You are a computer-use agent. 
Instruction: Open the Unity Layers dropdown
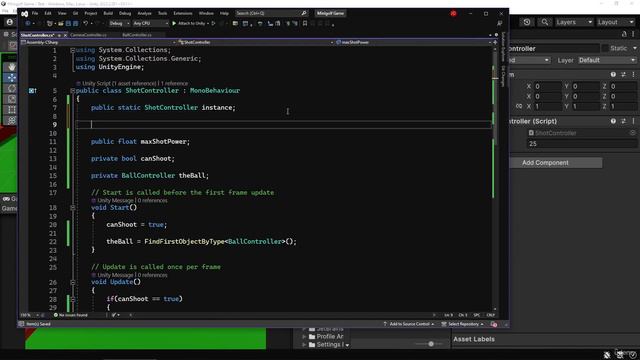(x=573, y=22)
